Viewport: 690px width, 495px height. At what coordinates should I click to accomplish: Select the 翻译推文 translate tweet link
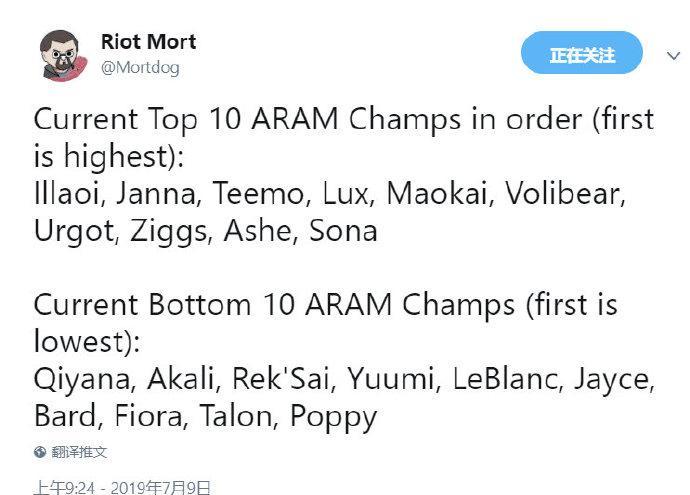79,452
